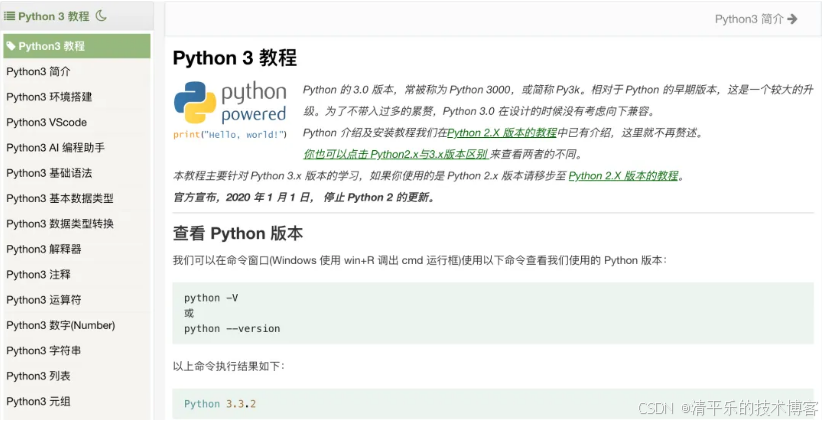Open Python3 运算符 chapter
830x424 pixels.
pos(44,300)
